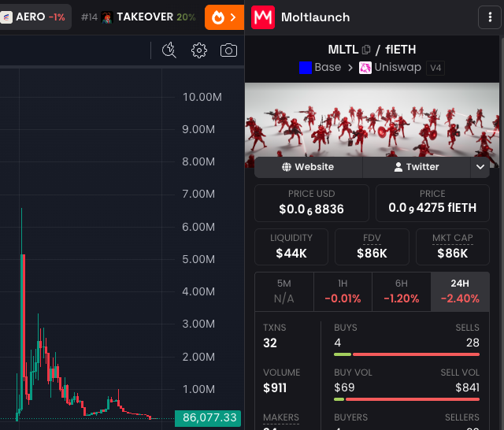
Task: Click the MLTL token symbol
Action: coord(343,50)
